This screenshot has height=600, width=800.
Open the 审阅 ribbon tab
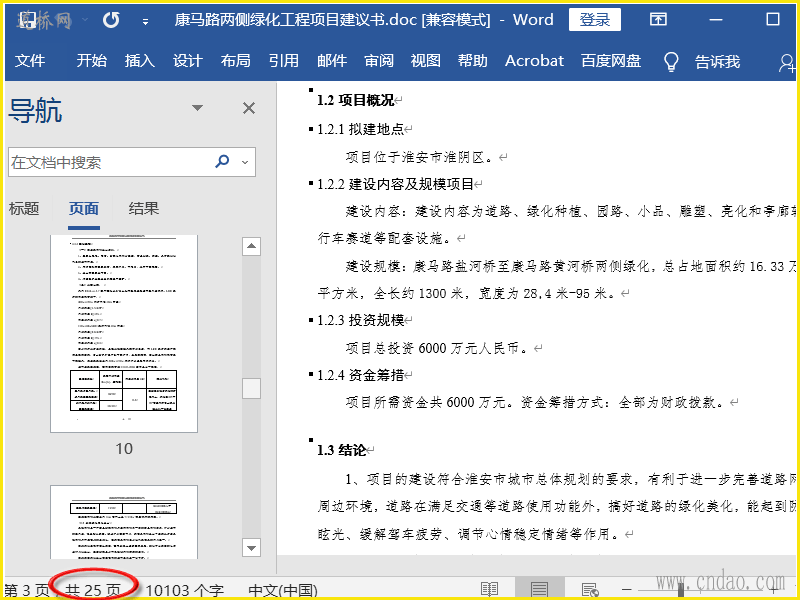coord(379,60)
